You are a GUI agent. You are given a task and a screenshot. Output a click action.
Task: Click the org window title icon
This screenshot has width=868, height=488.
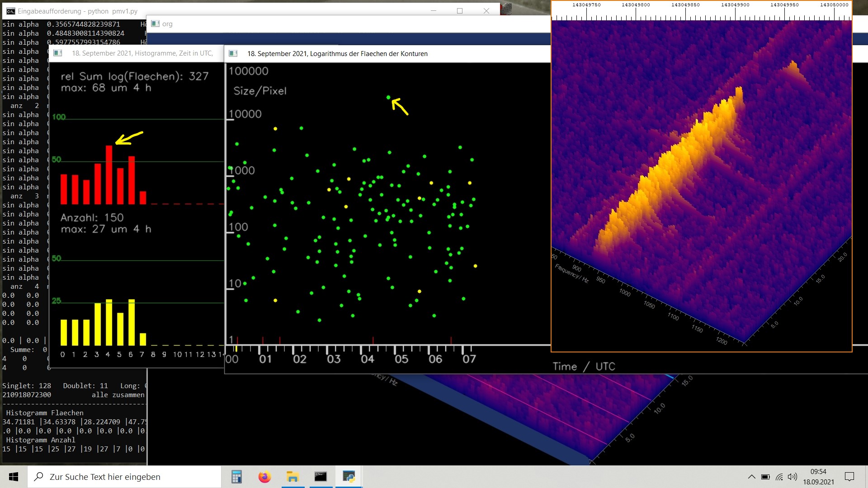click(155, 23)
